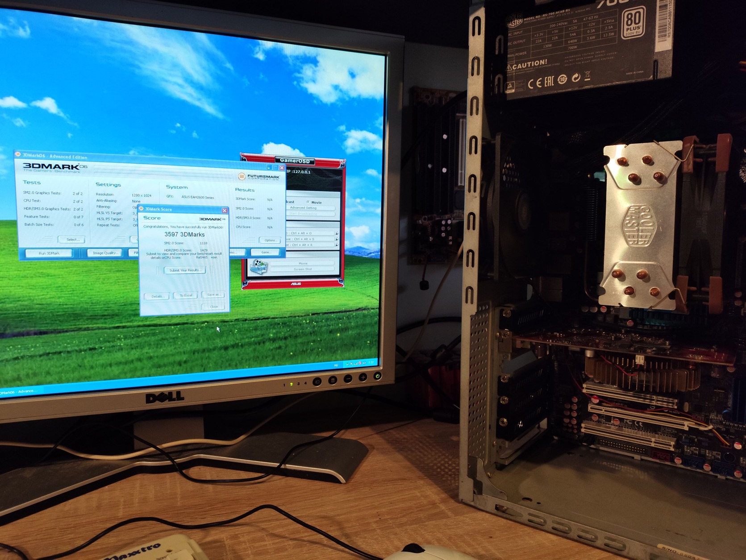This screenshot has width=746, height=560.
Task: Submit Your Results from the score dialog
Action: (x=185, y=270)
